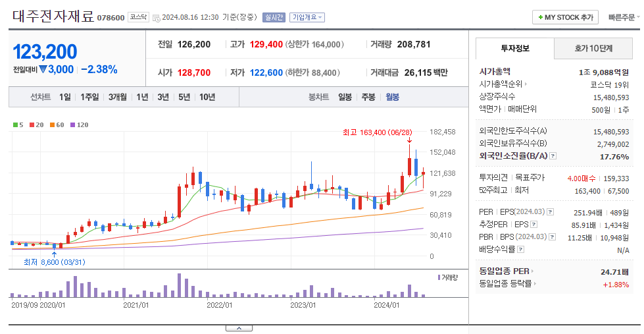644x334 pixels.
Task: Add this stock with MY STOCK 추가
Action: 565,17
